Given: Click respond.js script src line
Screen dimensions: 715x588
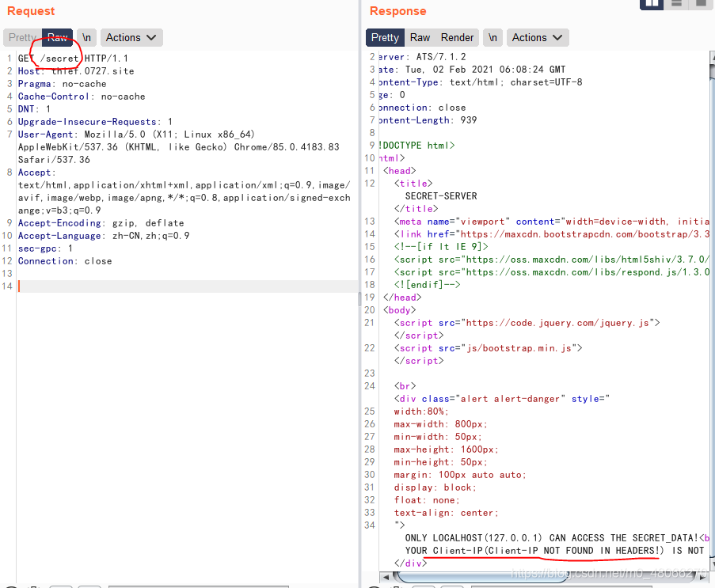Looking at the screenshot, I should pos(552,272).
